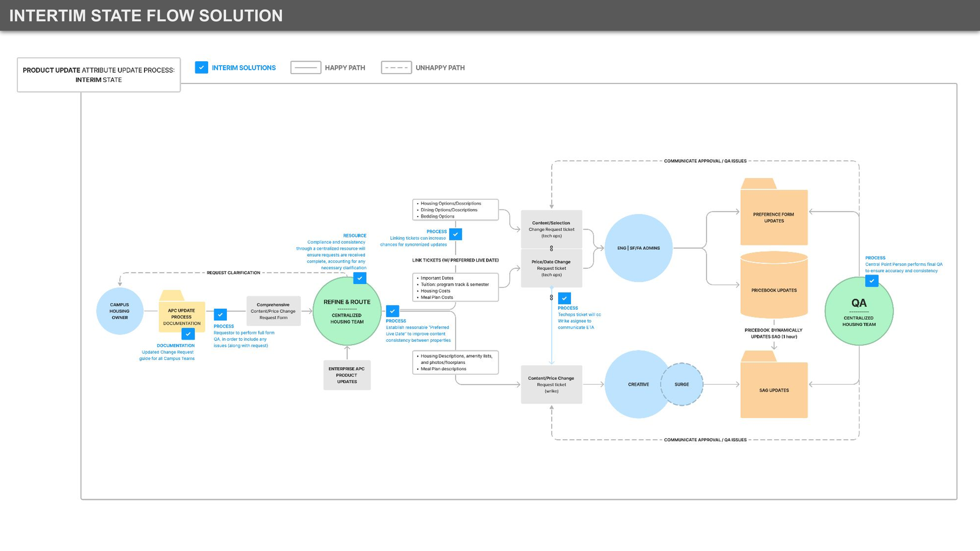This screenshot has width=980, height=551.
Task: Click the 'HAPPY PATH' legend label
Action: [345, 68]
